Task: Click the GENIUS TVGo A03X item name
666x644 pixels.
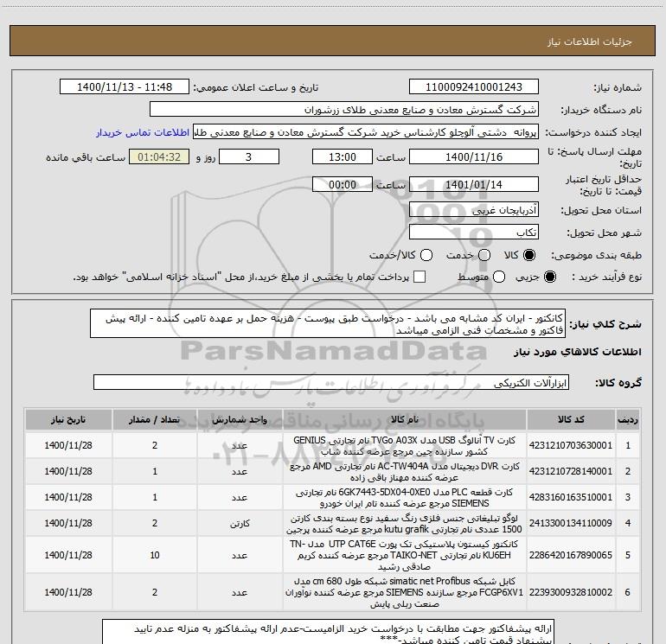Action: [x=405, y=446]
